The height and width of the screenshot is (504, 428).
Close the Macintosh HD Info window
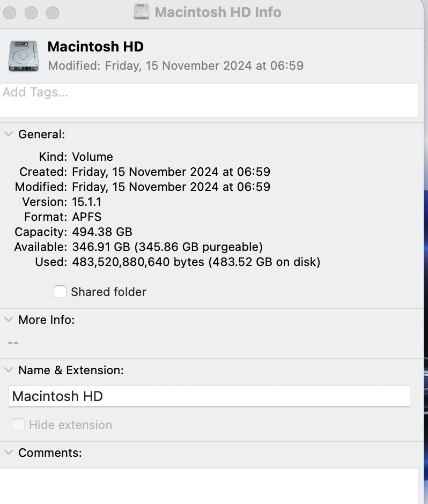[x=10, y=13]
